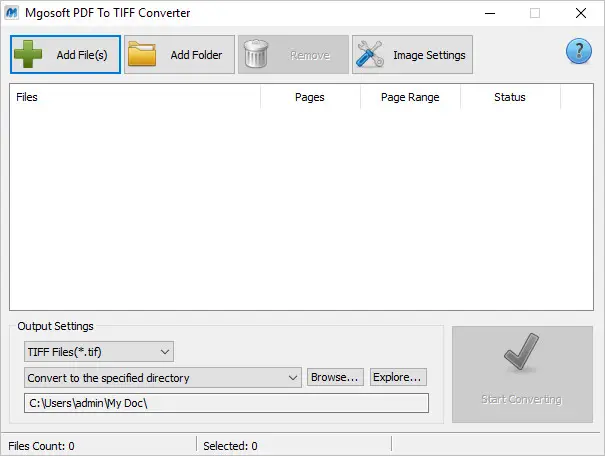Click the Files Count: 0 status text
This screenshot has width=605, height=456.
point(41,446)
